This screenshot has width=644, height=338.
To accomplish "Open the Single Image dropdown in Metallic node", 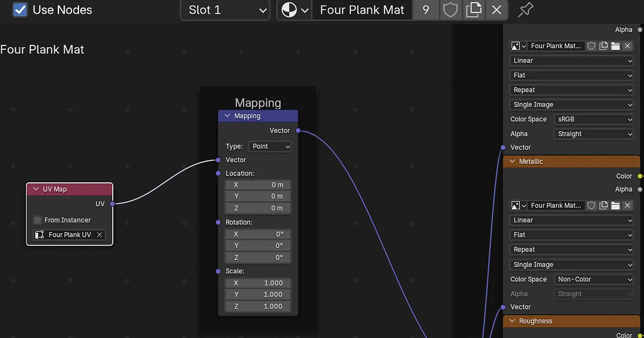I will (572, 265).
